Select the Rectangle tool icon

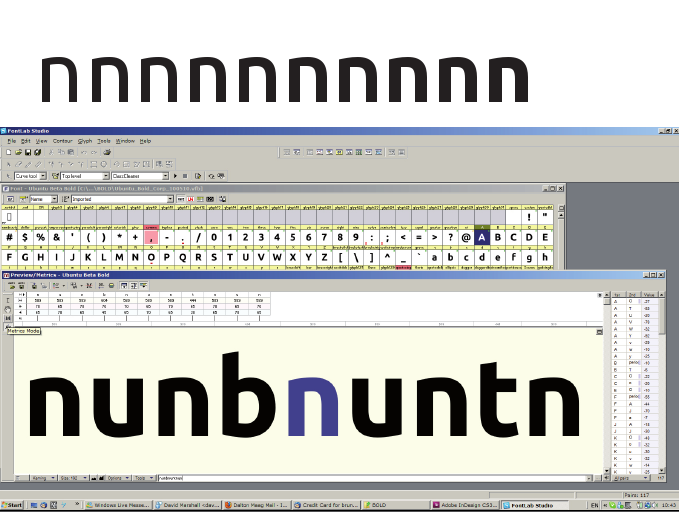(94, 165)
